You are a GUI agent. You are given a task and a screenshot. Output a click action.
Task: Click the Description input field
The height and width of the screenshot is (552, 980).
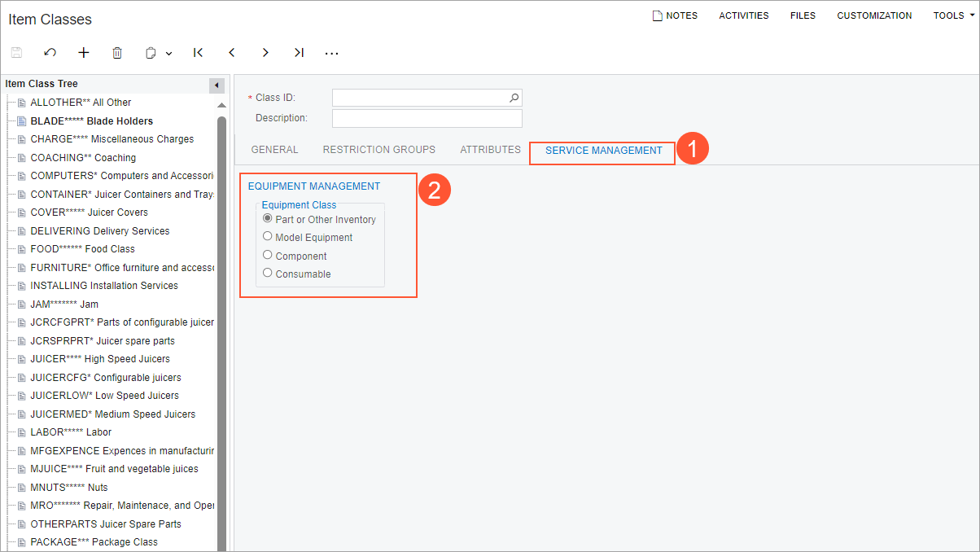pyautogui.click(x=427, y=118)
